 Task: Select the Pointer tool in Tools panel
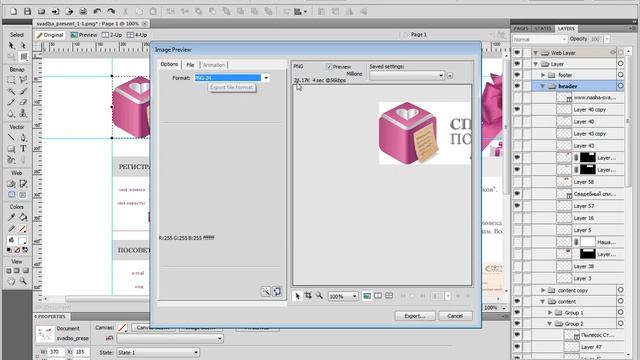click(x=11, y=45)
